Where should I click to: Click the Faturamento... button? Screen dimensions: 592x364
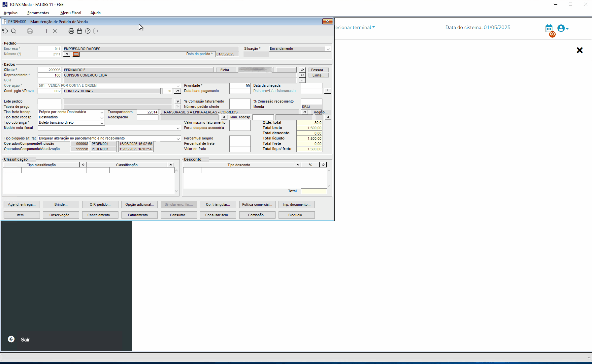click(x=140, y=215)
